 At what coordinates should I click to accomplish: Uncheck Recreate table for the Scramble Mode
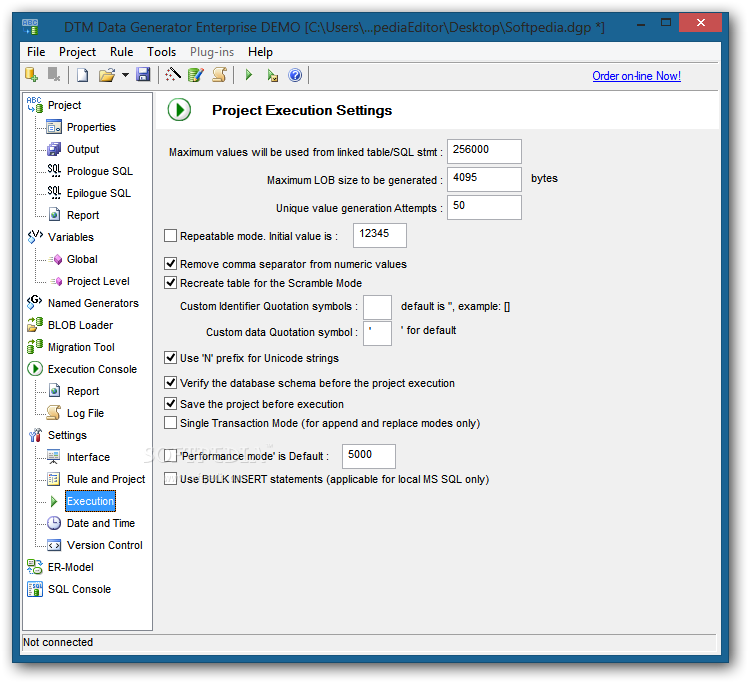point(170,283)
